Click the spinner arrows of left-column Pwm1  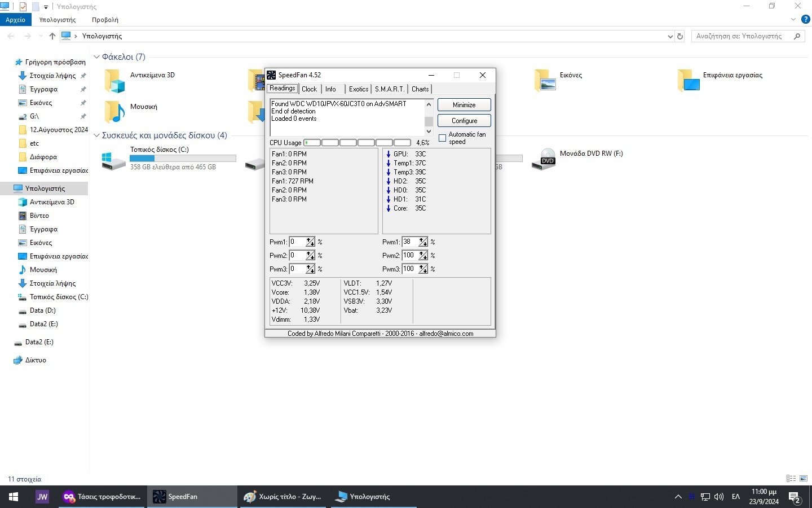coord(311,242)
